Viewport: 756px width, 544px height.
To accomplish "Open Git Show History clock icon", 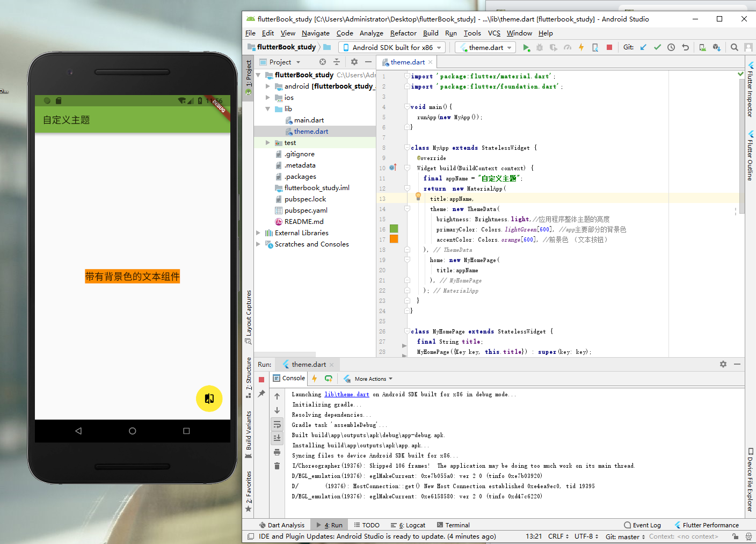I will pos(671,47).
